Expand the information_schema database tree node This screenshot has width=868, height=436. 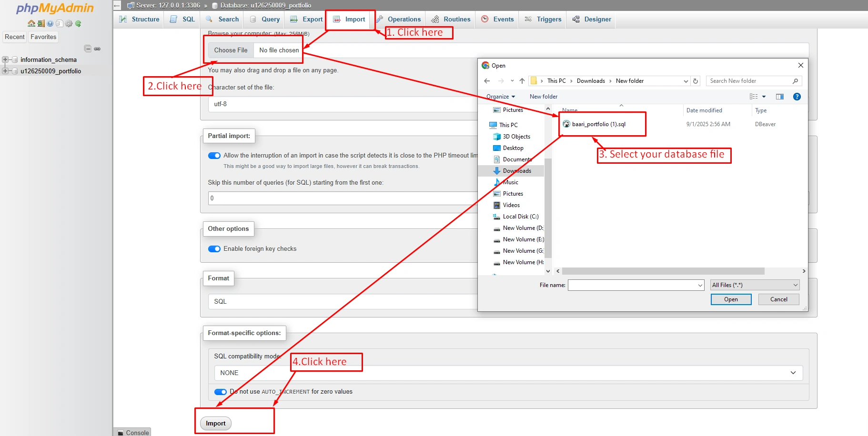pyautogui.click(x=5, y=59)
